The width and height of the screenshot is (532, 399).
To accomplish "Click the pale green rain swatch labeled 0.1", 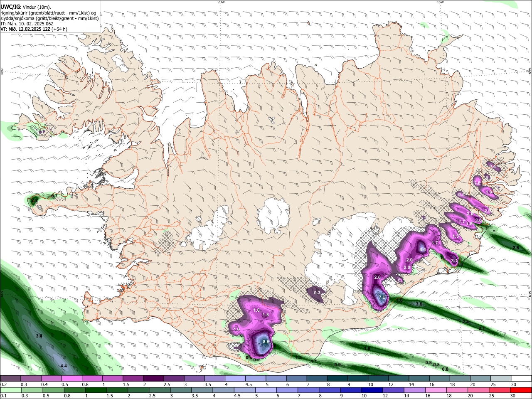I will (x=11, y=390).
